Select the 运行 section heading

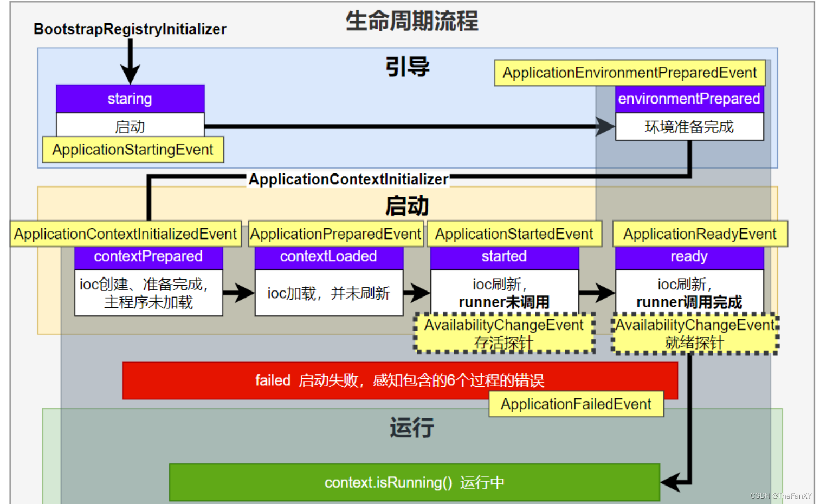pyautogui.click(x=412, y=428)
